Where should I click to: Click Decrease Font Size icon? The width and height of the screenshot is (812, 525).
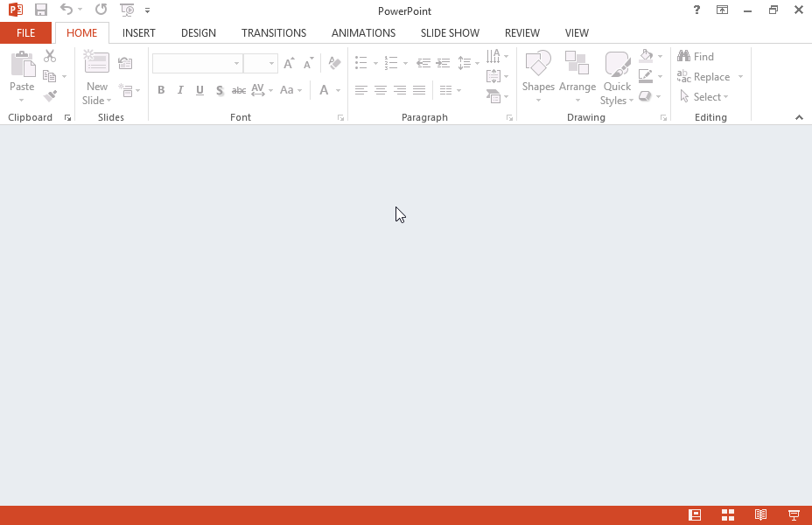coord(308,63)
